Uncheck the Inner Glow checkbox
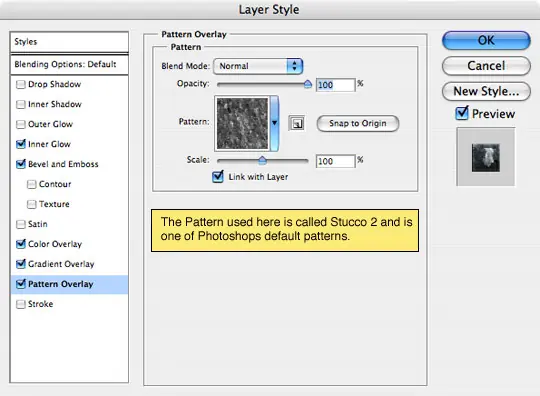Viewport: 540px width, 396px height. [x=21, y=144]
